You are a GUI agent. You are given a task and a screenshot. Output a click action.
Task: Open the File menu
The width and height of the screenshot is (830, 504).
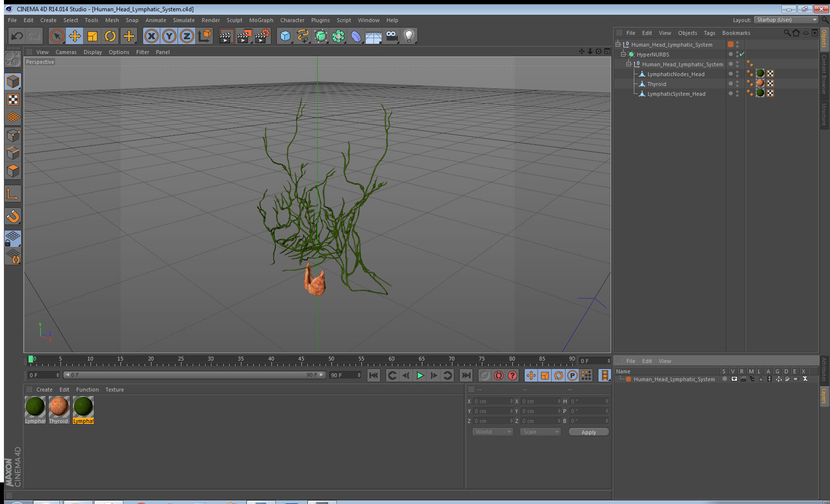click(12, 20)
